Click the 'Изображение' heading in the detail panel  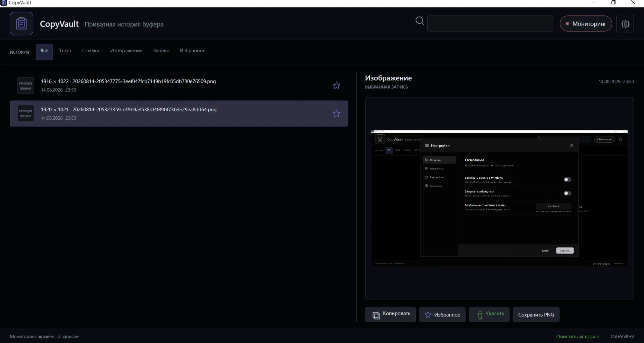point(388,78)
